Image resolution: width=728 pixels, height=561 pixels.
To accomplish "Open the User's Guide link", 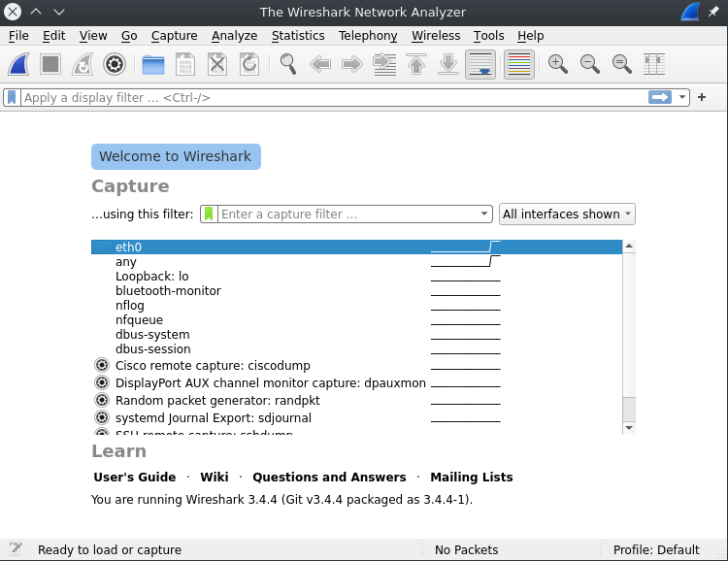I will pos(135,477).
